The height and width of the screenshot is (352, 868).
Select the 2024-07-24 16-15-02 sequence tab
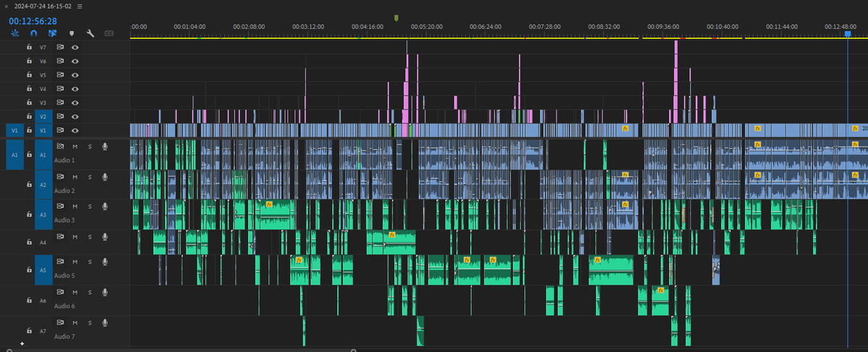tap(42, 6)
